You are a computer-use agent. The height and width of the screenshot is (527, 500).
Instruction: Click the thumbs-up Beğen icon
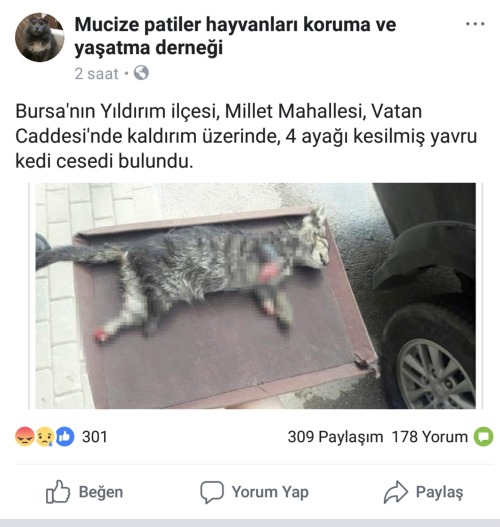(58, 492)
